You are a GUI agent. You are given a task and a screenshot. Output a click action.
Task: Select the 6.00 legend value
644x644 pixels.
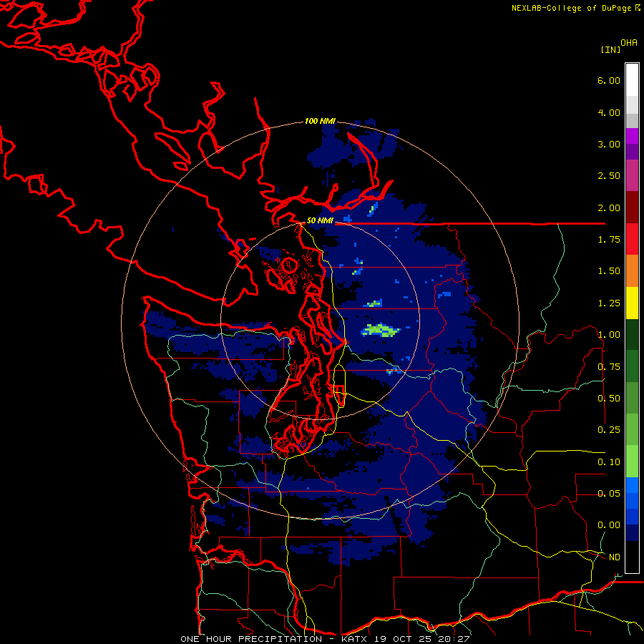coord(609,80)
